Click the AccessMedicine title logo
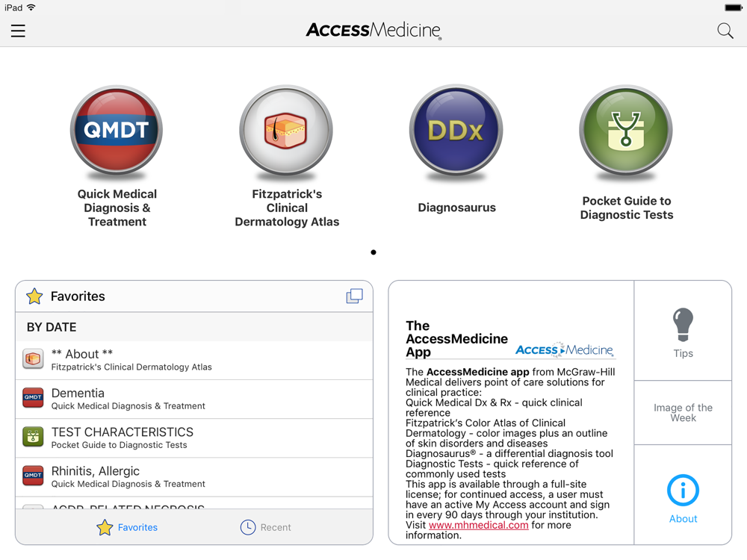The width and height of the screenshot is (747, 560). (x=373, y=31)
